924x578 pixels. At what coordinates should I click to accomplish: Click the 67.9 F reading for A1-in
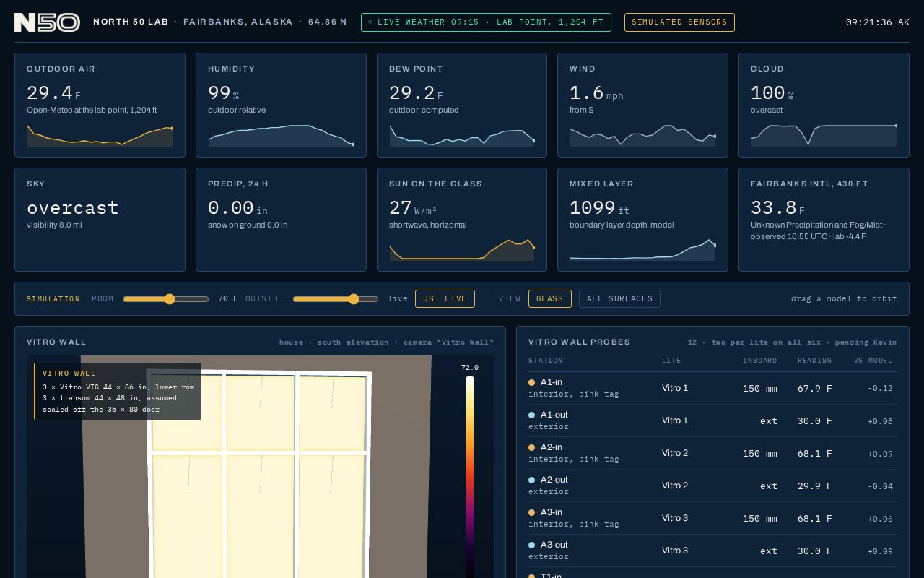coord(814,389)
